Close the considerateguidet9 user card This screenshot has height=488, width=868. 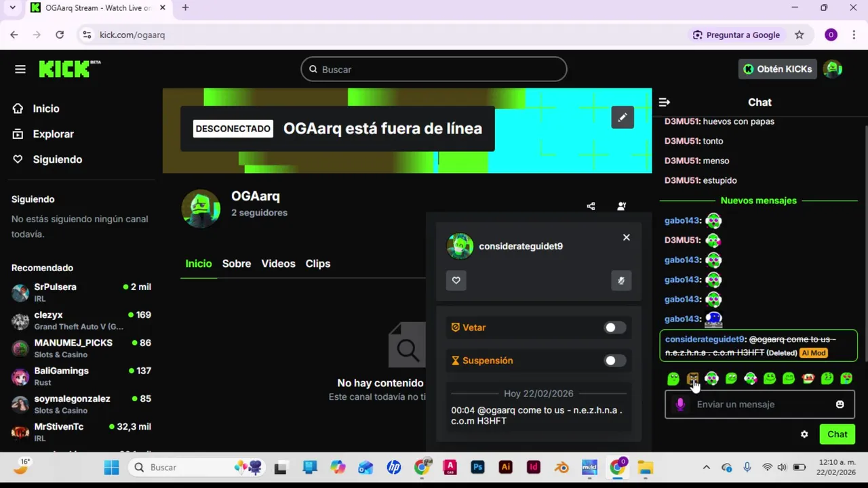tap(627, 237)
